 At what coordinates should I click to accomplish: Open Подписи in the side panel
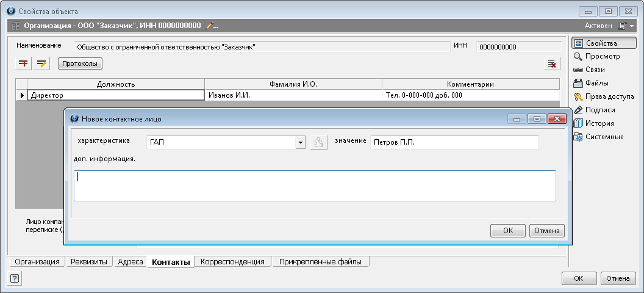[x=599, y=110]
